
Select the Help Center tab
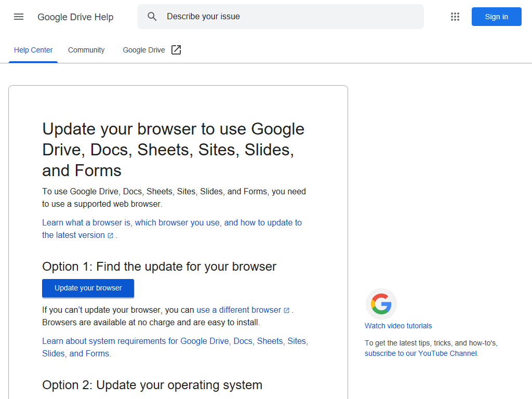(x=33, y=50)
